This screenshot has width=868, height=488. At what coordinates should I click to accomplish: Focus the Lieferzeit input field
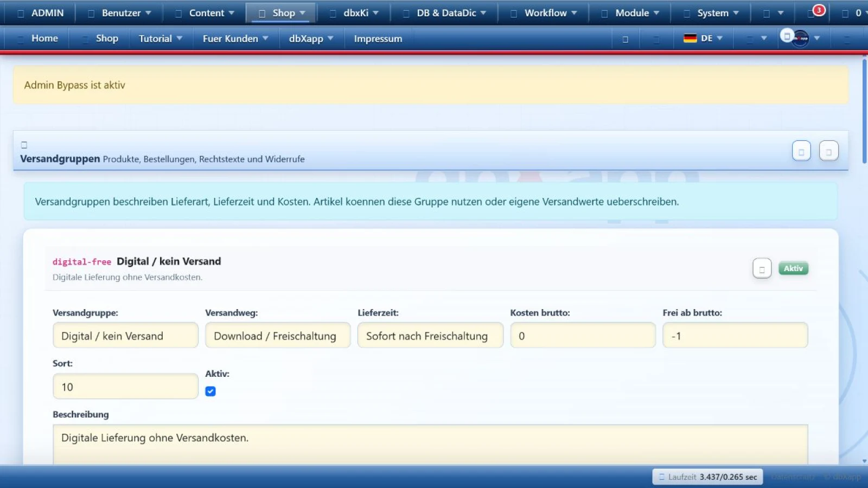[430, 336]
